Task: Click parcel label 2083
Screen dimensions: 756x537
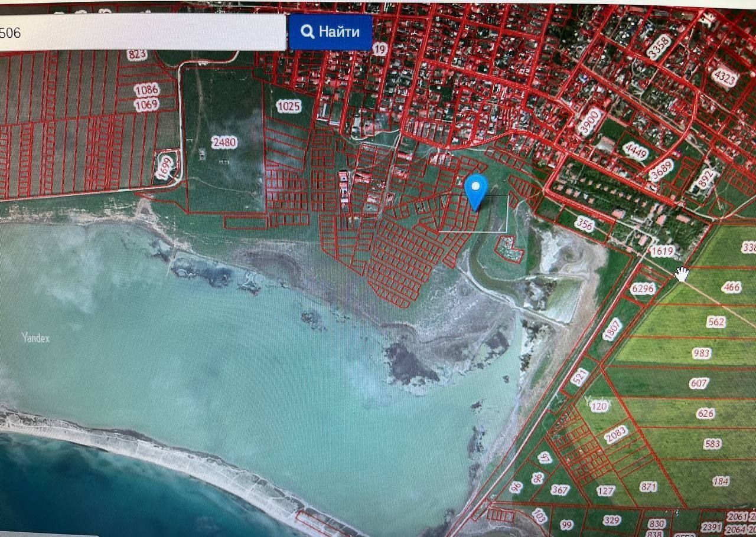Action: [616, 435]
